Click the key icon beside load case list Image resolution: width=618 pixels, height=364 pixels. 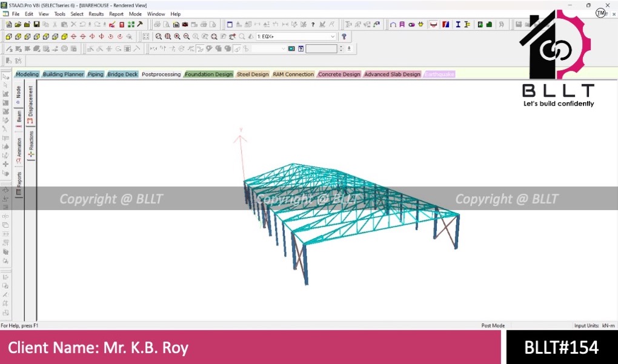tap(344, 36)
